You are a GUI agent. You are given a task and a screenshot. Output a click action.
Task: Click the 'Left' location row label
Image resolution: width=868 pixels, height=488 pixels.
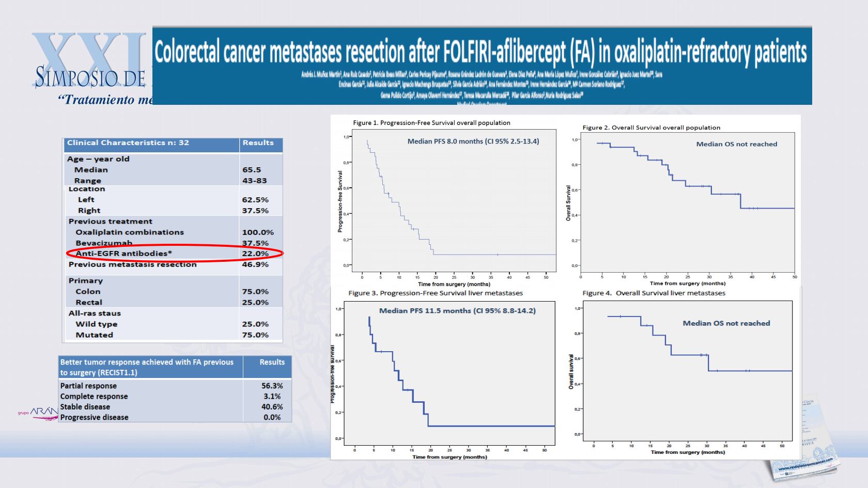[86, 200]
